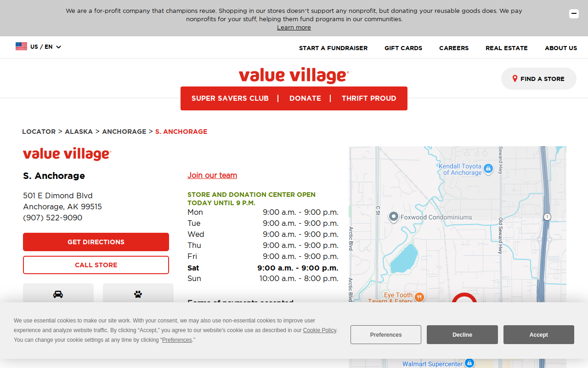Open the inline Preferences link in cookie text
This screenshot has height=368, width=588.
(177, 340)
